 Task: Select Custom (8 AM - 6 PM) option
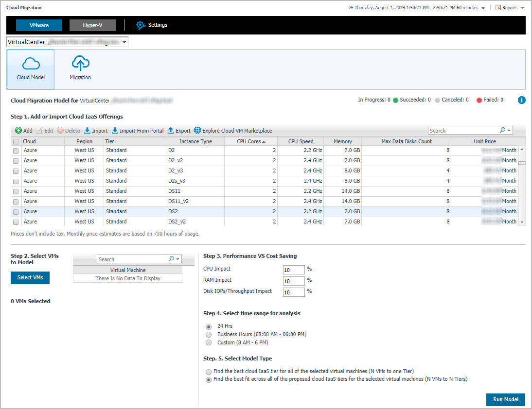(x=209, y=343)
